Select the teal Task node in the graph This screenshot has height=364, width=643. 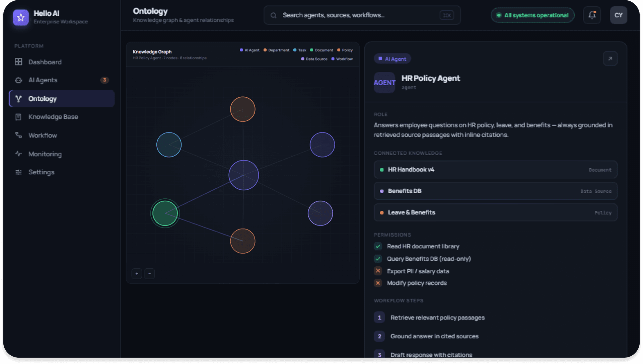169,145
